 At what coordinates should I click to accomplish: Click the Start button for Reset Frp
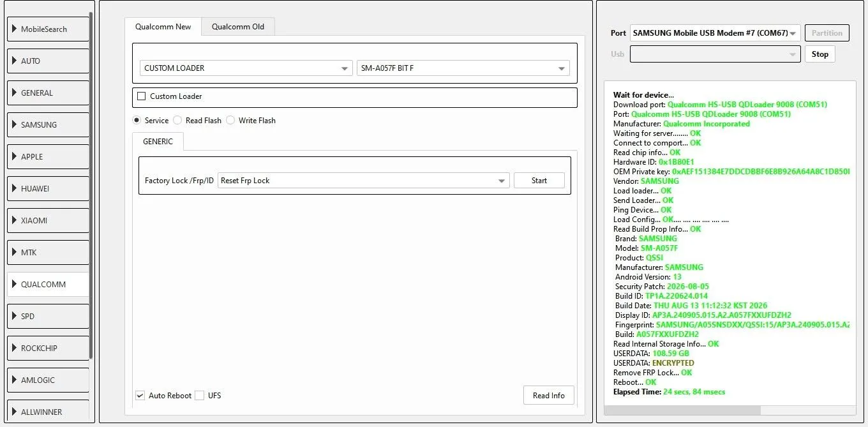click(539, 181)
